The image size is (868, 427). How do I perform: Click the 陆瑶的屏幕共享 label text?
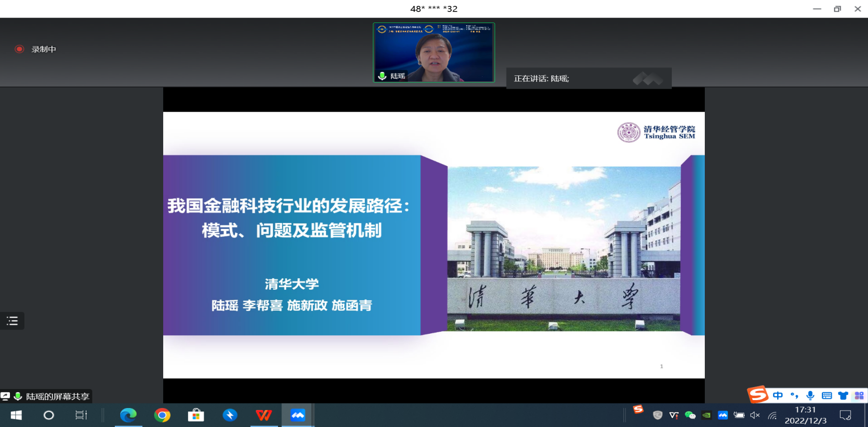(x=58, y=397)
